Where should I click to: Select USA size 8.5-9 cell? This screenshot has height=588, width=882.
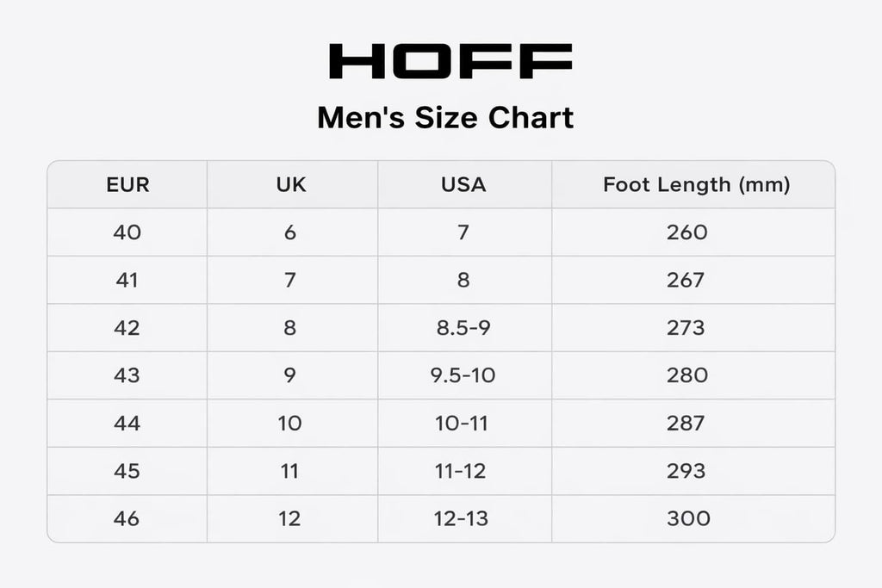tap(463, 327)
